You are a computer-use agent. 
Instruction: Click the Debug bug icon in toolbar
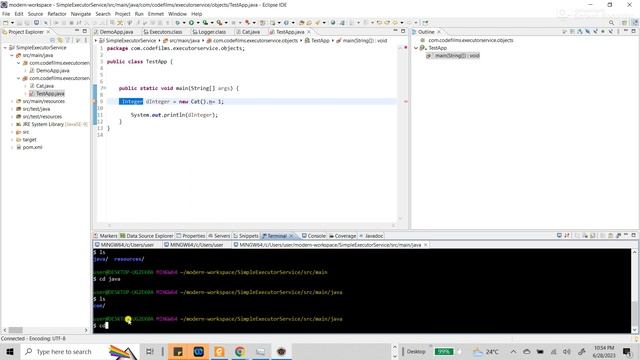[177, 23]
